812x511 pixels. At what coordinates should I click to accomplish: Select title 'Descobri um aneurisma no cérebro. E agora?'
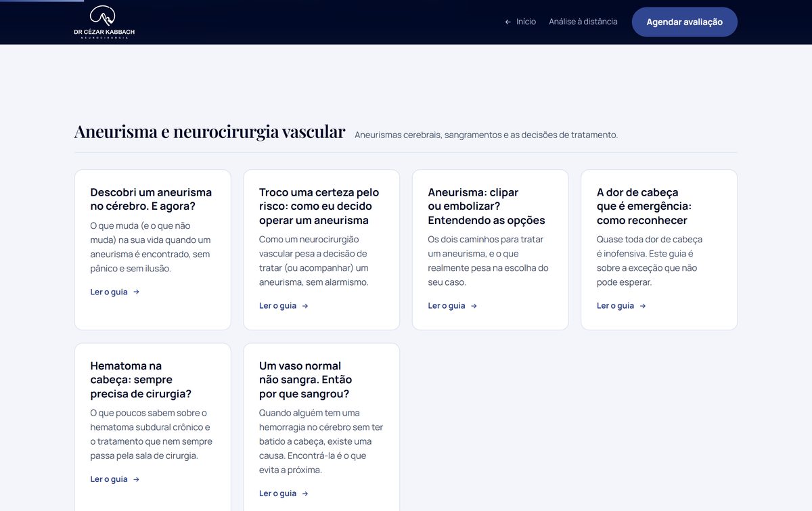pyautogui.click(x=151, y=199)
